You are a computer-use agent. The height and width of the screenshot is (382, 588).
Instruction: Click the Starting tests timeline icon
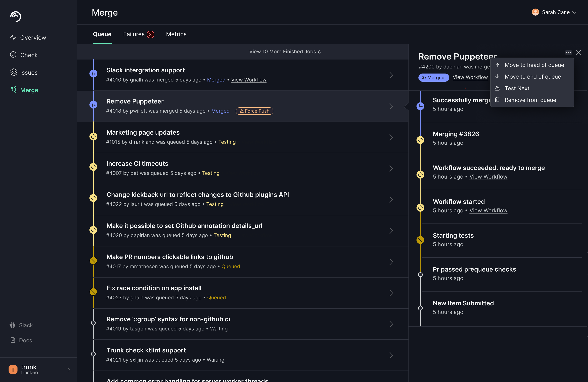click(420, 240)
